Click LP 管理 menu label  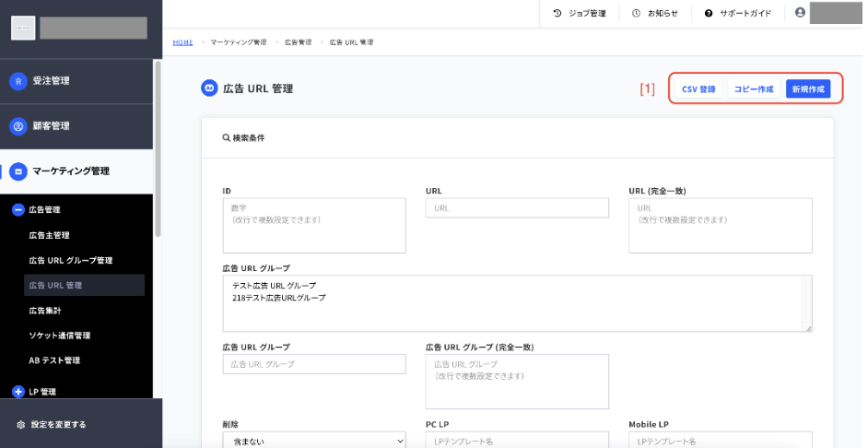tap(42, 392)
